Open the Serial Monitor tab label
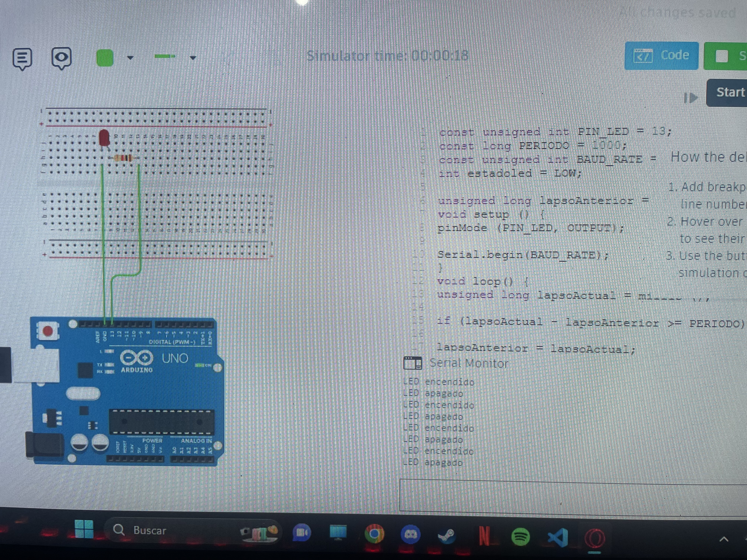This screenshot has width=747, height=560. point(469,364)
